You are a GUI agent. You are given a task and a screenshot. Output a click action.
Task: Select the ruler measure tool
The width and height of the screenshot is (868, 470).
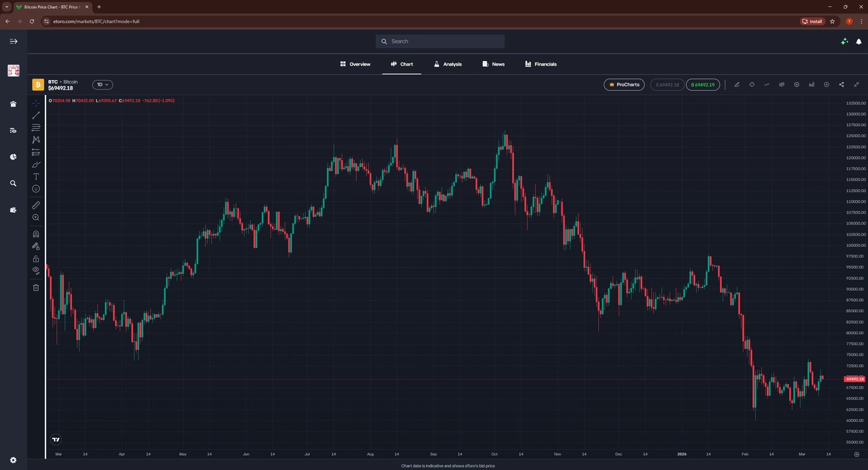coord(36,205)
